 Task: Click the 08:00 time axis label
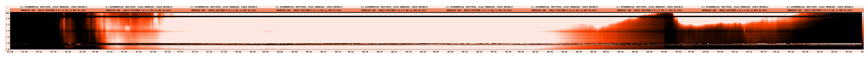pos(238,52)
